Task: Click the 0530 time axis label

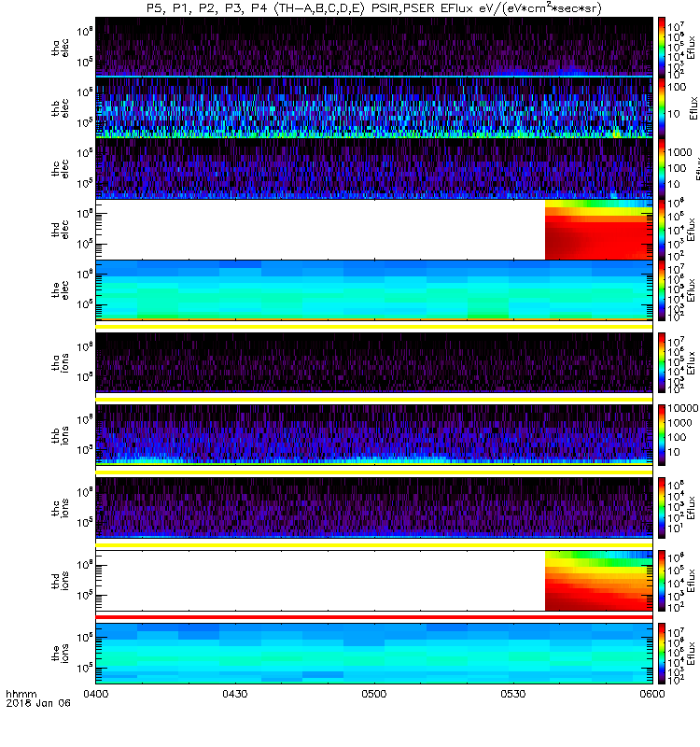Action: [513, 694]
